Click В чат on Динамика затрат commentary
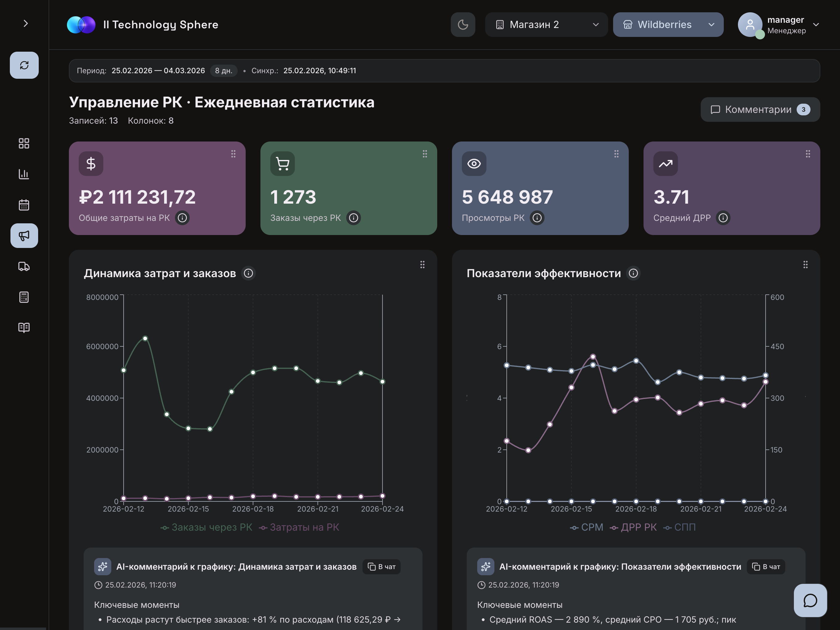The width and height of the screenshot is (840, 630). click(x=382, y=567)
